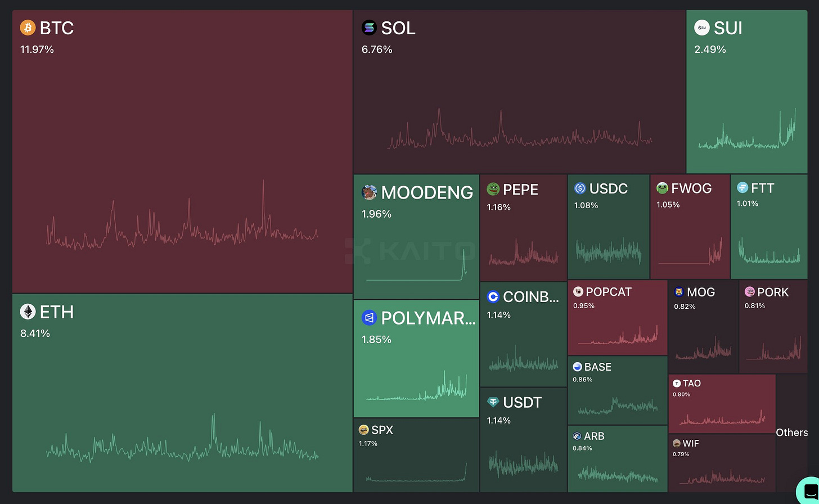Open the Others tile
The width and height of the screenshot is (819, 504).
point(792,433)
